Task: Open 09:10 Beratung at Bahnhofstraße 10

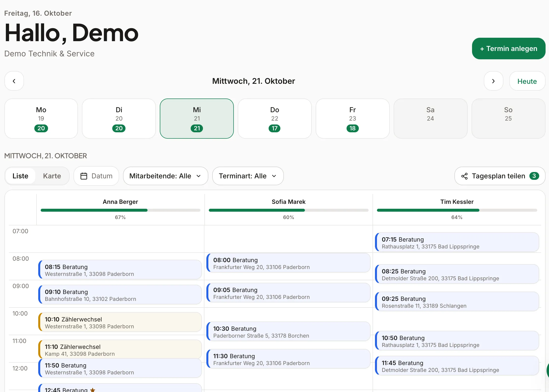Action: tap(120, 295)
